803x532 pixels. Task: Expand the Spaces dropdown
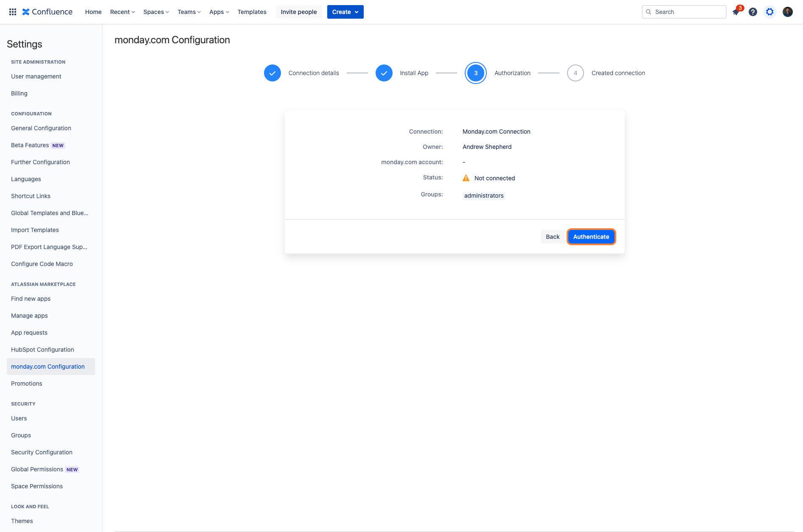156,12
